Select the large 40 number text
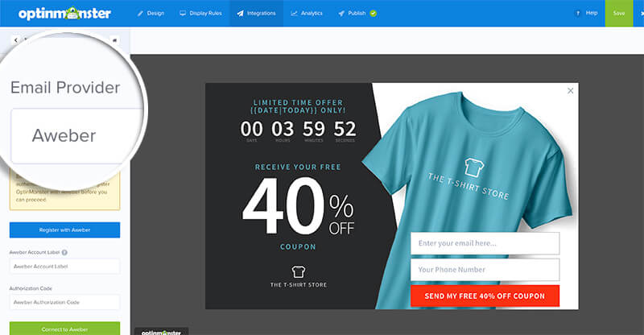The width and height of the screenshot is (644, 335). 283,205
